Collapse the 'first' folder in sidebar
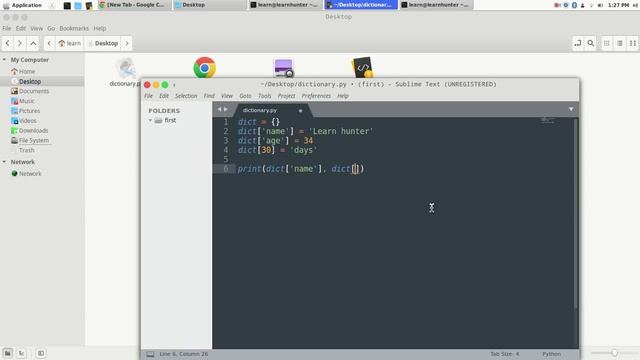The width and height of the screenshot is (640, 360). click(150, 120)
